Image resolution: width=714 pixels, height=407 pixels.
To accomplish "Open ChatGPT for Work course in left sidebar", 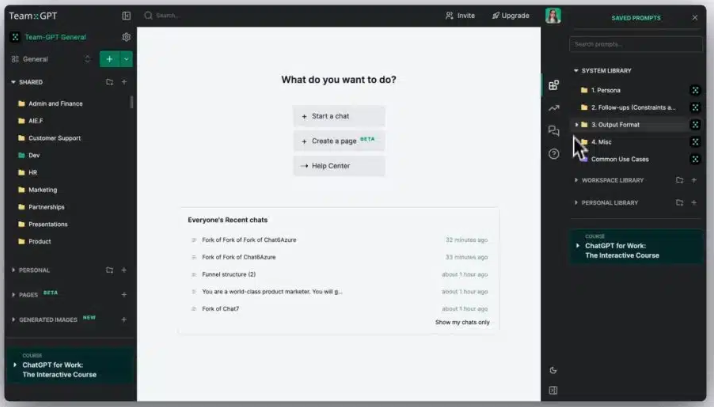I will tap(71, 366).
